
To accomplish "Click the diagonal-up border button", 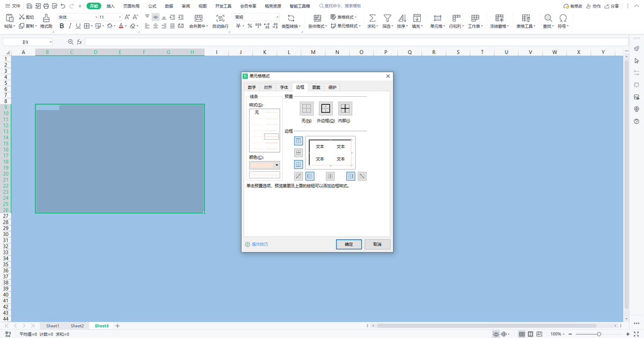I will point(298,176).
